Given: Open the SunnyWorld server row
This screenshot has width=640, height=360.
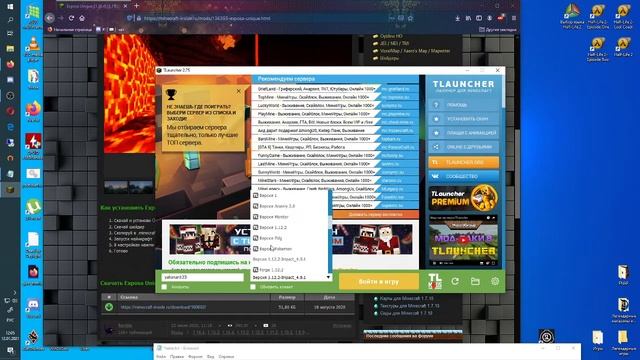Looking at the screenshot, I should point(335,172).
